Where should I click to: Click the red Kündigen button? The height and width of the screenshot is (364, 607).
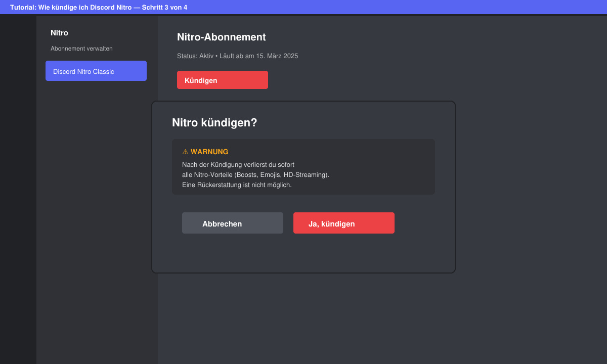[223, 80]
